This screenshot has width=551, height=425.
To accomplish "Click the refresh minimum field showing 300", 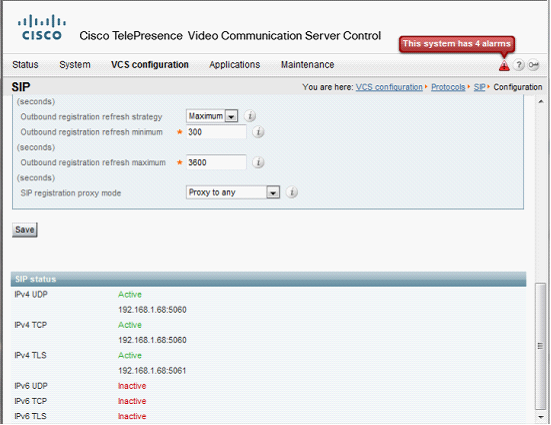I will click(x=216, y=132).
